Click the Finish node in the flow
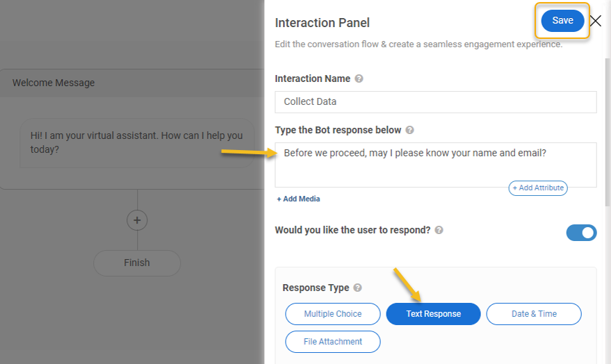This screenshot has width=611, height=364. 137,263
